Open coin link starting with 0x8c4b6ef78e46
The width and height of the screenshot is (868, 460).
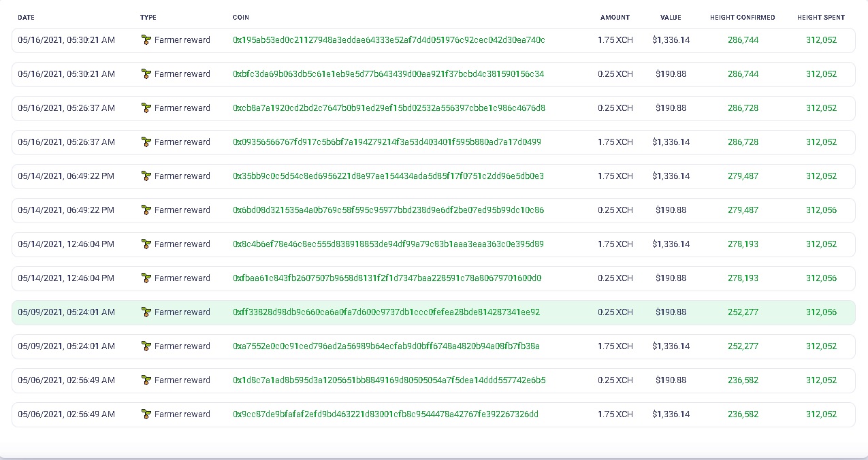[x=388, y=244]
